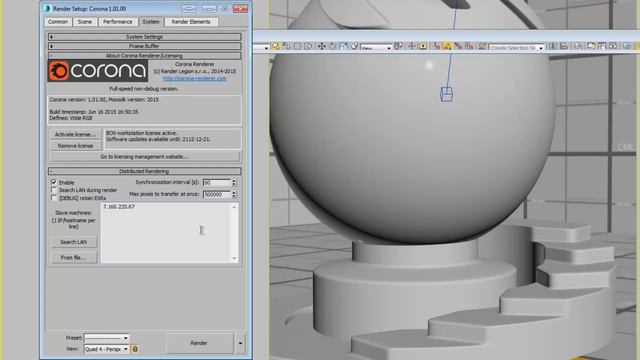Click the From file button
640x360 pixels.
tap(74, 258)
